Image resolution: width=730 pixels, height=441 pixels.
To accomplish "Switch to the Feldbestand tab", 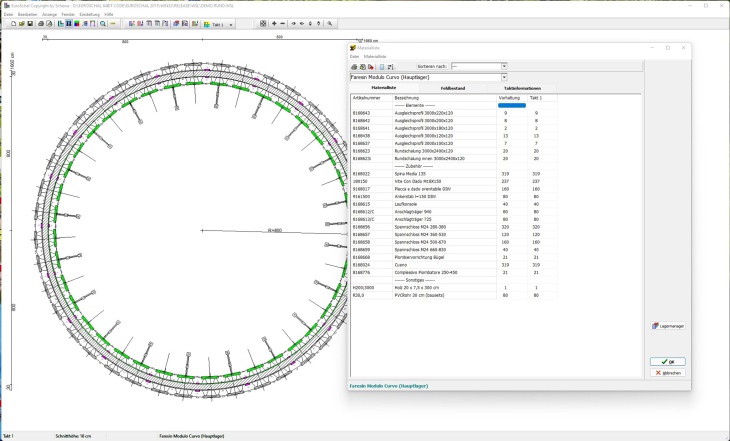I will [x=455, y=88].
